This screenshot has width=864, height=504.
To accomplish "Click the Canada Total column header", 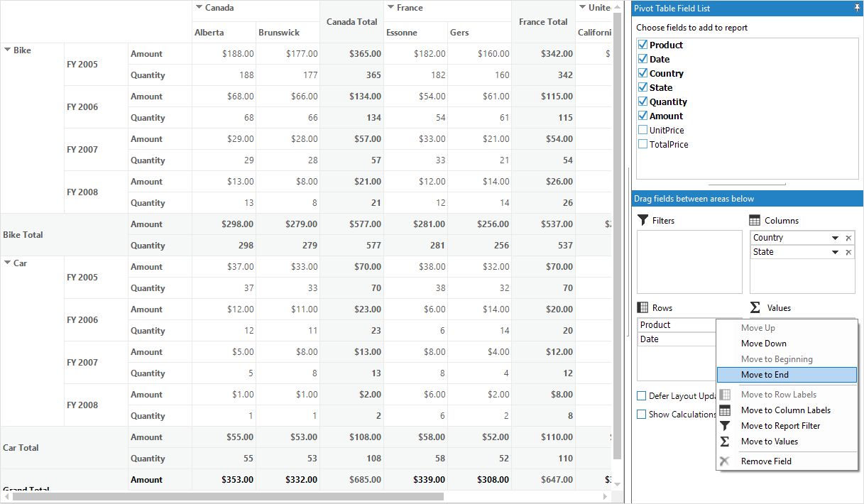I will pos(352,22).
